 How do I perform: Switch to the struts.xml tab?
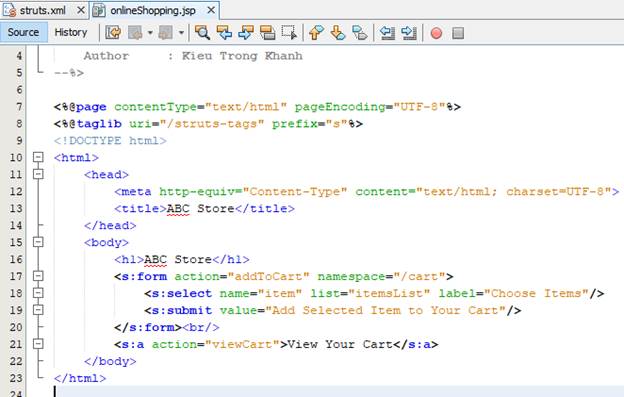point(43,10)
